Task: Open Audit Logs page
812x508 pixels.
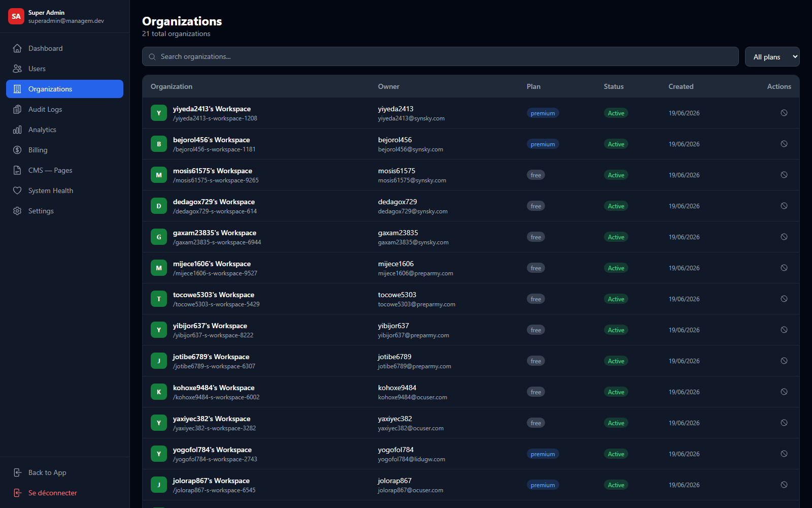Action: (64, 109)
